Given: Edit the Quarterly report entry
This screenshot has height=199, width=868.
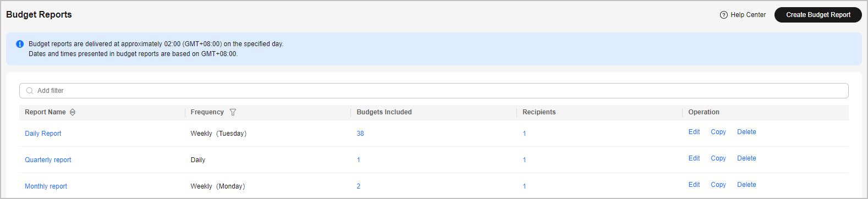Looking at the screenshot, I should tap(694, 158).
